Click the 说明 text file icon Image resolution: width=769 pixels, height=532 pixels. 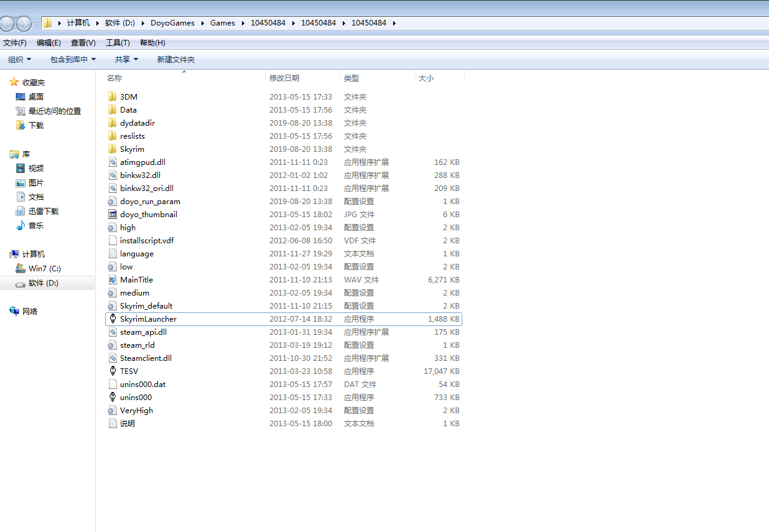tap(112, 423)
